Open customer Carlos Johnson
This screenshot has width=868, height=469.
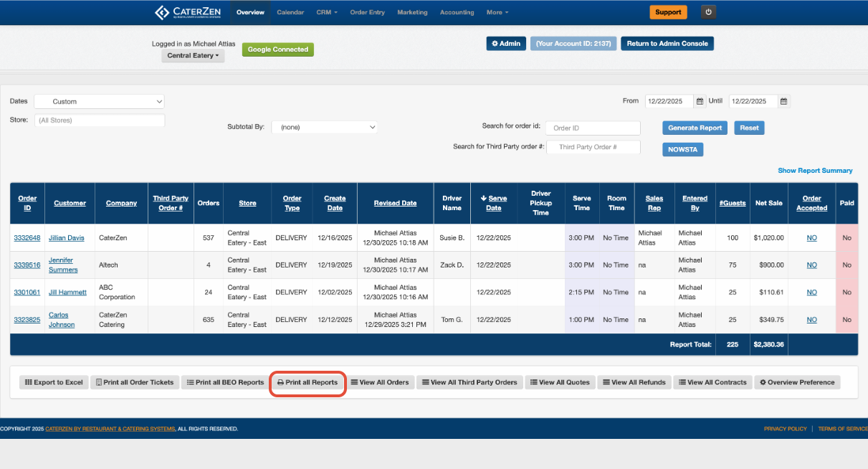62,320
